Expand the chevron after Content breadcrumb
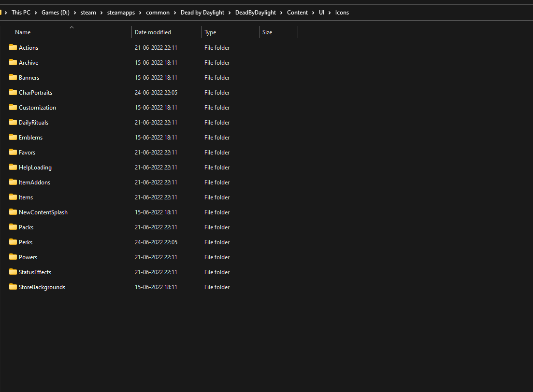The height and width of the screenshot is (392, 533). [313, 13]
